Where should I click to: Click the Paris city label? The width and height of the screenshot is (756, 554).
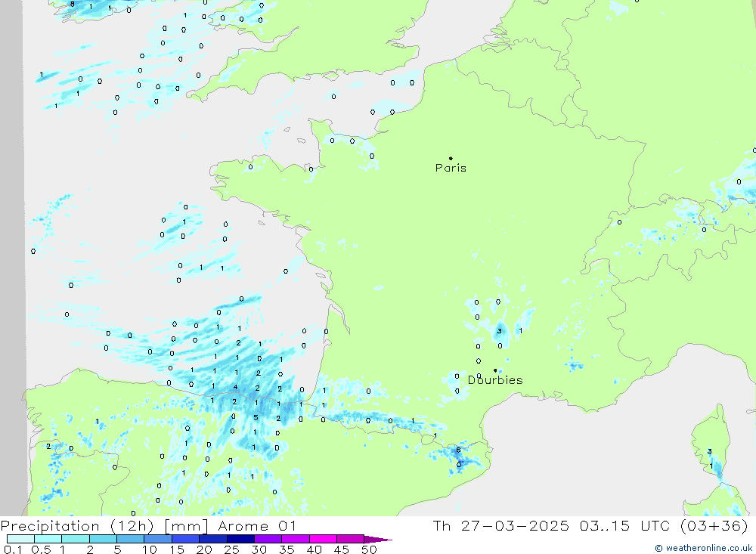pos(451,168)
